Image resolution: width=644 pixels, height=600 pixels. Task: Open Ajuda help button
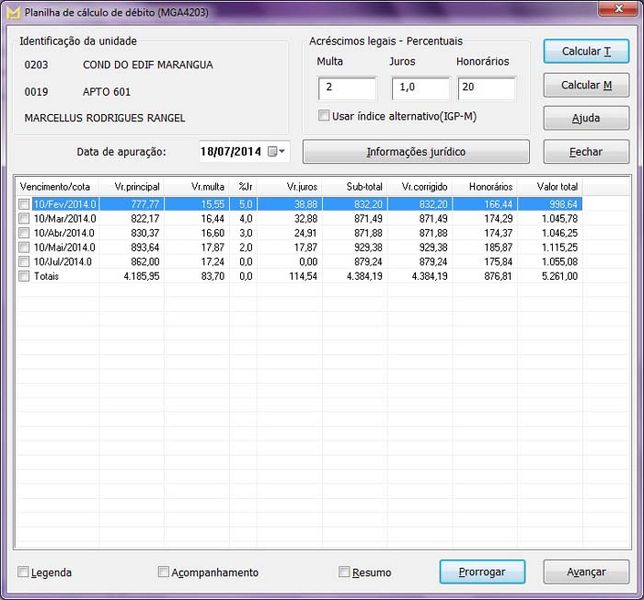pyautogui.click(x=586, y=118)
